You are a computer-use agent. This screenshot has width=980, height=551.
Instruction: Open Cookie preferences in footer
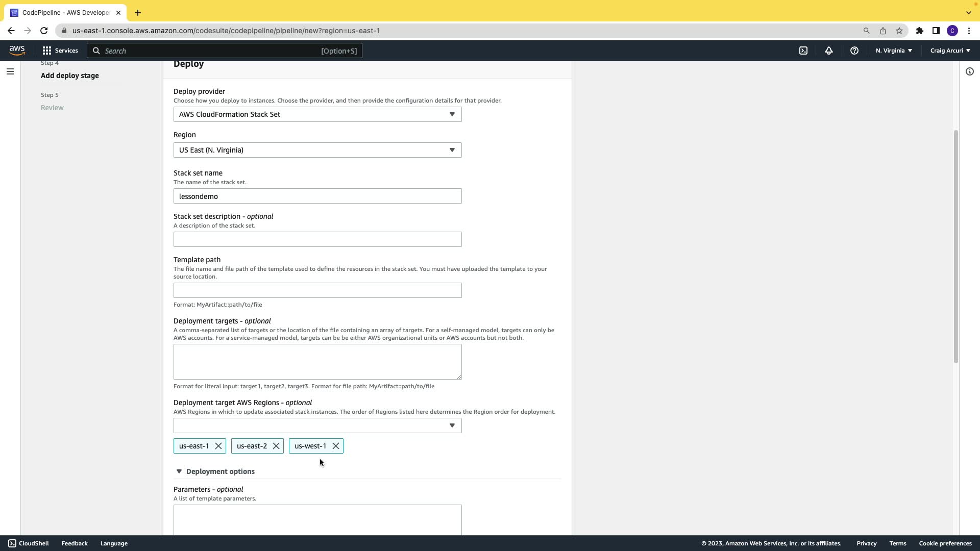[945, 543]
